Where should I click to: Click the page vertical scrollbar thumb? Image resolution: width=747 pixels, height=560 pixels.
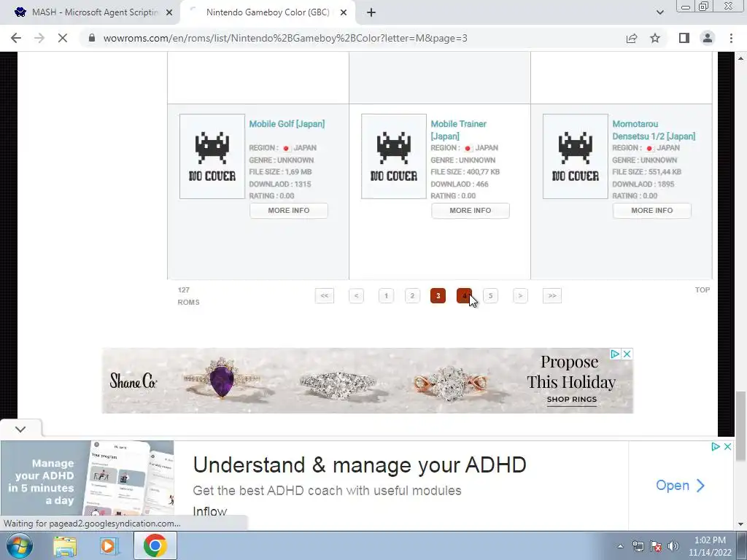[x=740, y=426]
